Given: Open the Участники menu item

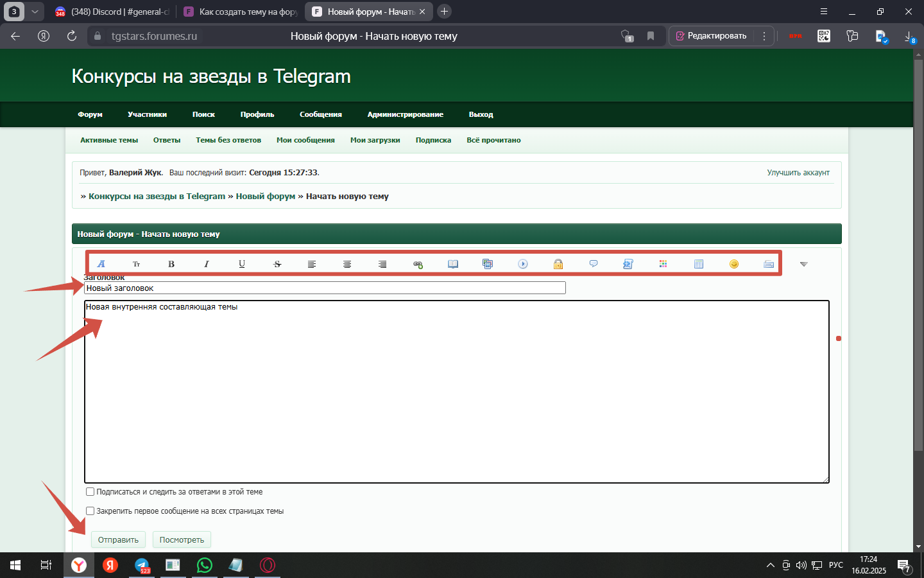Looking at the screenshot, I should click(147, 114).
